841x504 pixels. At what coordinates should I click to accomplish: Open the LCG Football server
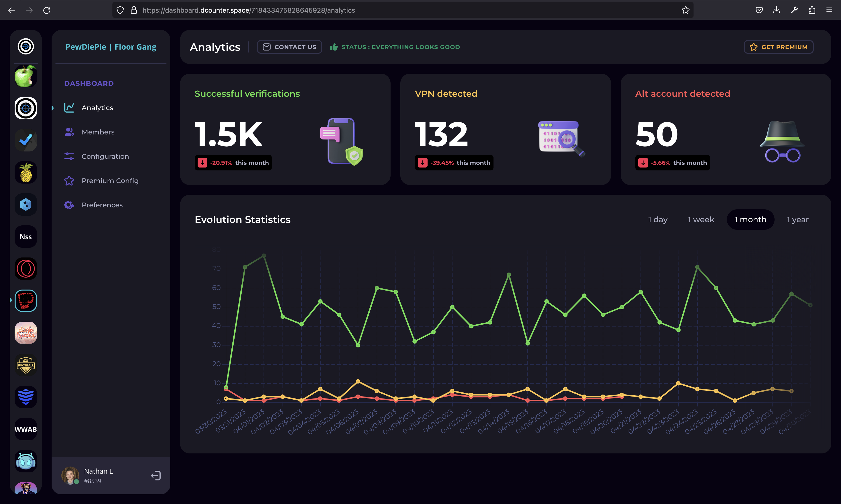coord(26,365)
